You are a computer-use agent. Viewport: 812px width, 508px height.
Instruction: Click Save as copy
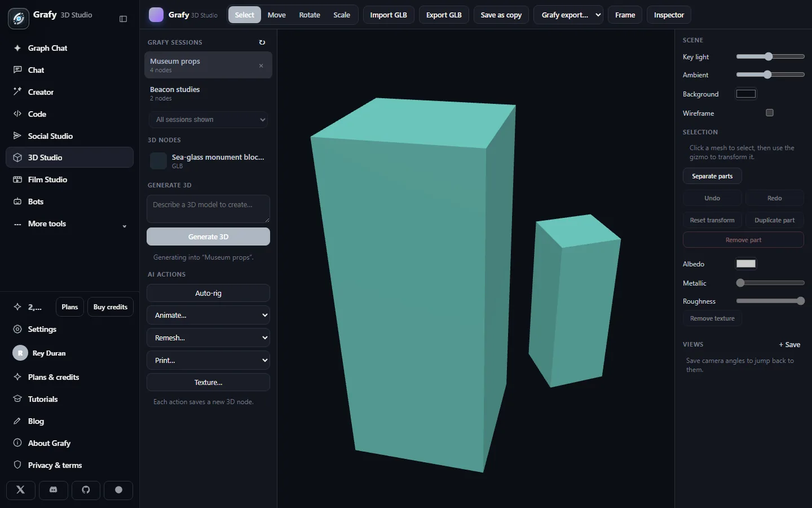(x=501, y=15)
